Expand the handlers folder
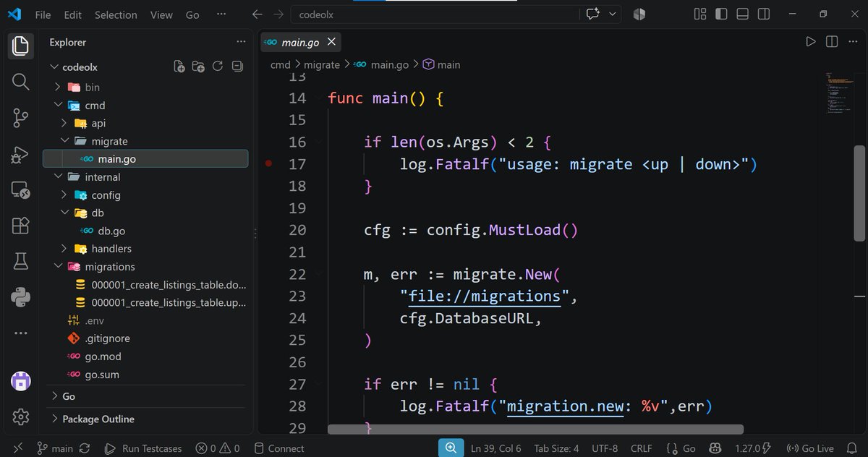Viewport: 868px width, 457px height. [65, 249]
